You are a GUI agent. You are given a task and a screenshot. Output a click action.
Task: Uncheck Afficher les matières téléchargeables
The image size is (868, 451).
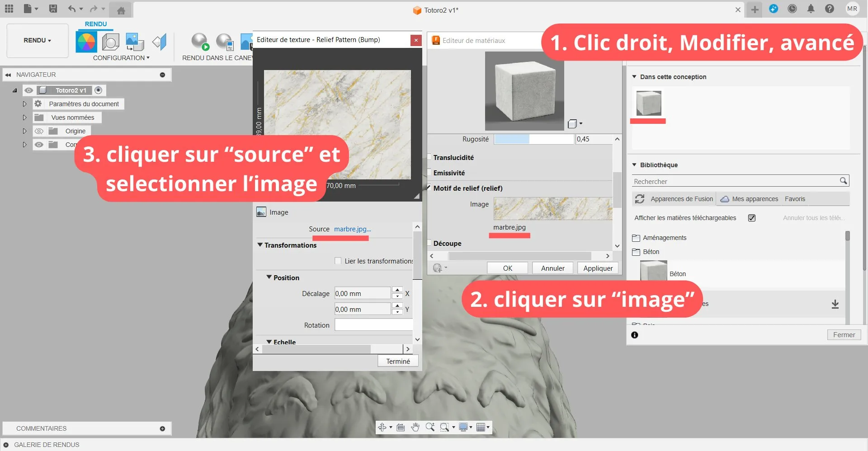(752, 218)
